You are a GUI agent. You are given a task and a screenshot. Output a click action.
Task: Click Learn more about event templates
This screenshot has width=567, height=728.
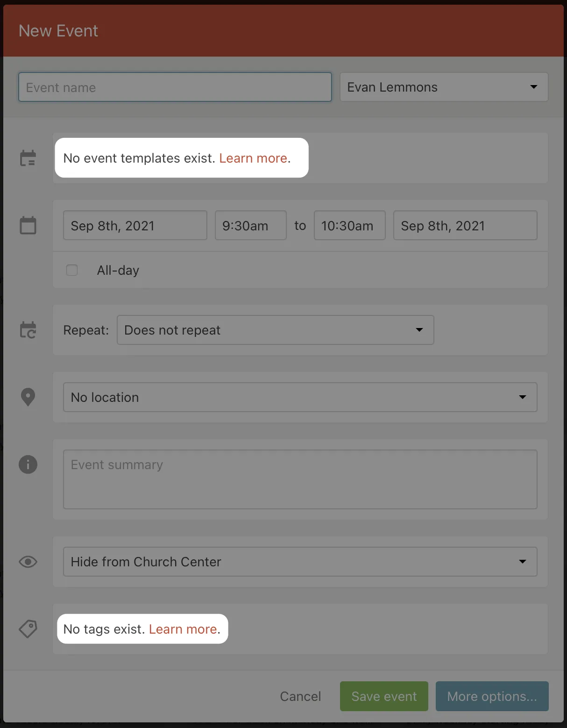253,158
